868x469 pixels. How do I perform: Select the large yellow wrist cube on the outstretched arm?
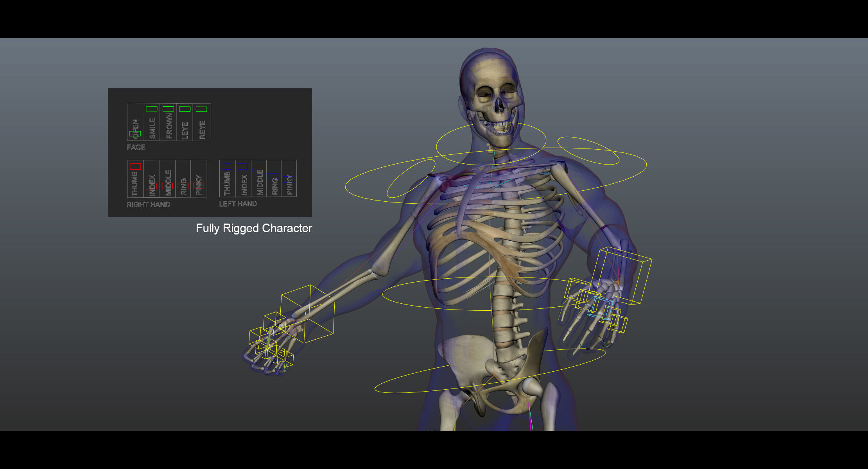pos(307,314)
